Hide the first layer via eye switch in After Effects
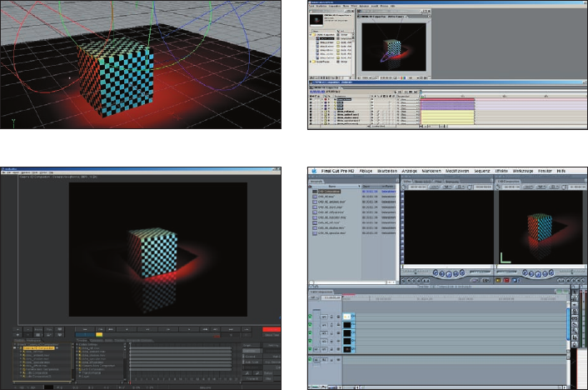 311,99
